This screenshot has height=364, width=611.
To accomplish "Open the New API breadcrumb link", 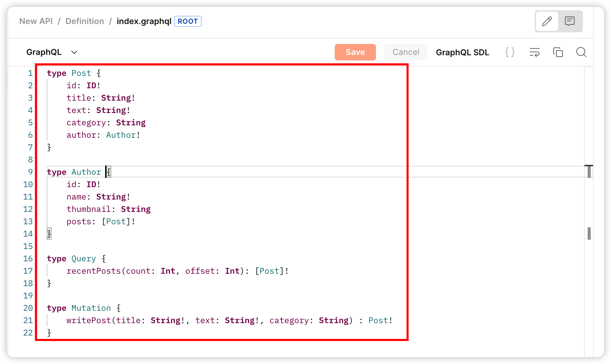I will (36, 21).
